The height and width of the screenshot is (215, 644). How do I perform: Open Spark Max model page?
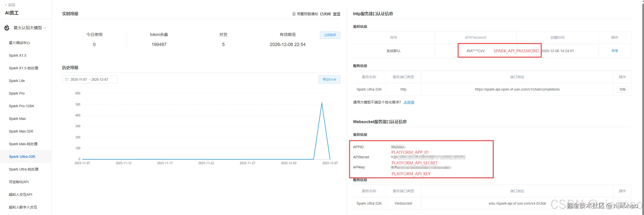pos(17,119)
